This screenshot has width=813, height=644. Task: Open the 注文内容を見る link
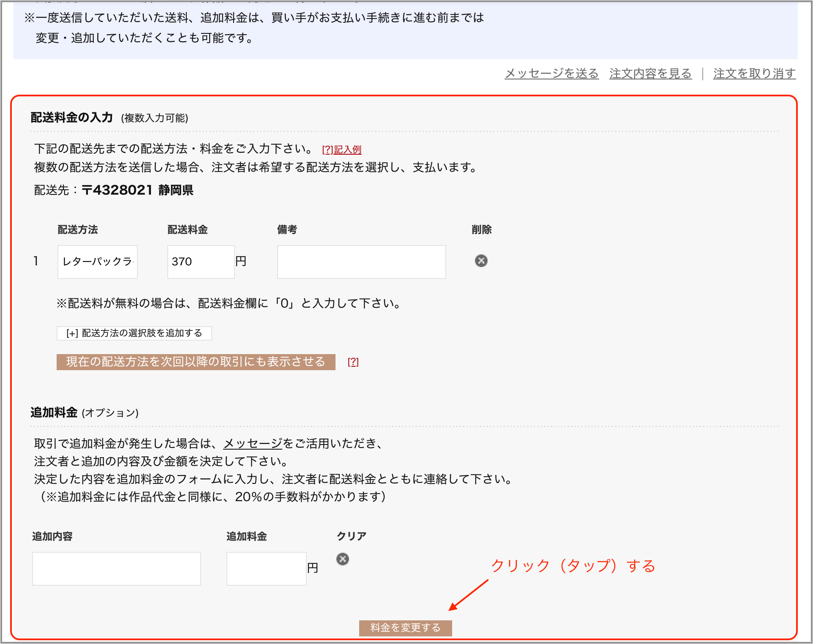click(650, 74)
